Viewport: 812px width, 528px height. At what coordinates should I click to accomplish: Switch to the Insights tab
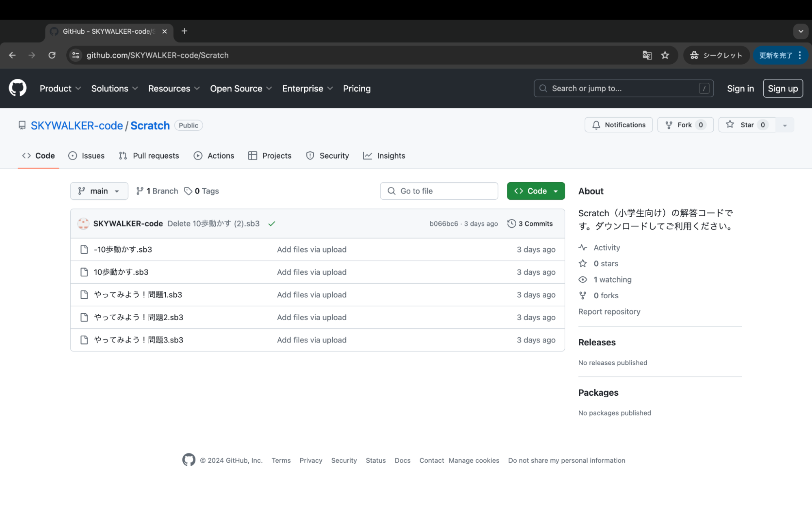tap(384, 156)
